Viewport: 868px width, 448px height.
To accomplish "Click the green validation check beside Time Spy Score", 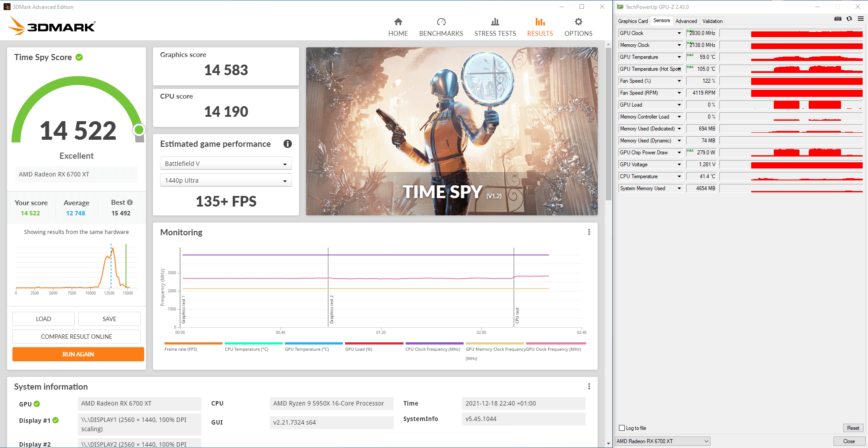I will [79, 57].
